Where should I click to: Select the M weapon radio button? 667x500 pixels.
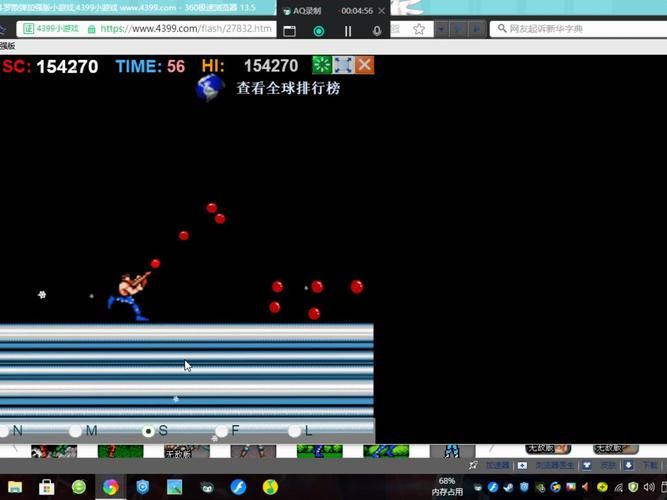click(75, 431)
